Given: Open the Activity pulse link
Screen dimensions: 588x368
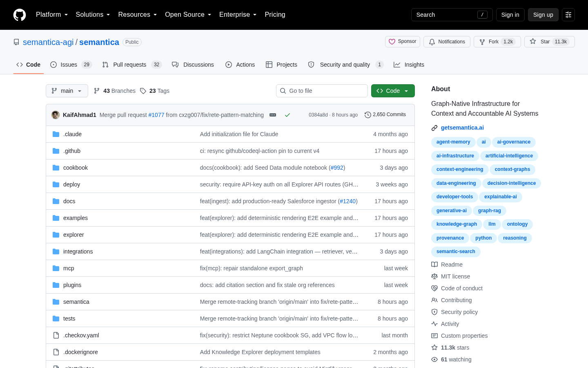Looking at the screenshot, I should tap(445, 324).
